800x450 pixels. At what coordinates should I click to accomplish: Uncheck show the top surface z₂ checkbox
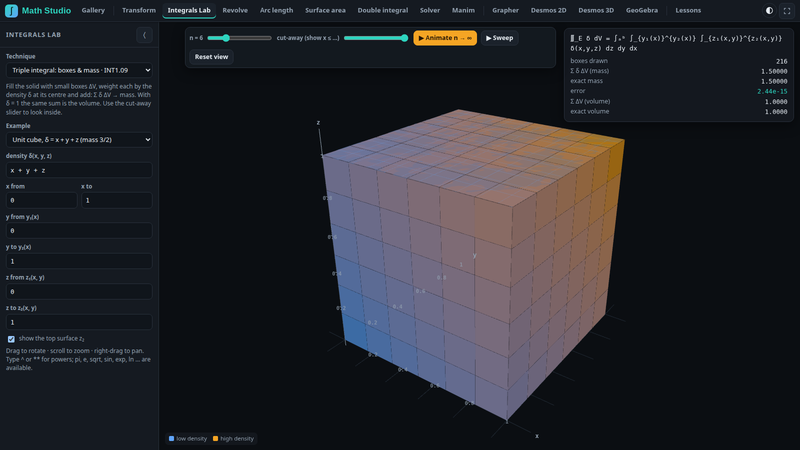coord(11,339)
